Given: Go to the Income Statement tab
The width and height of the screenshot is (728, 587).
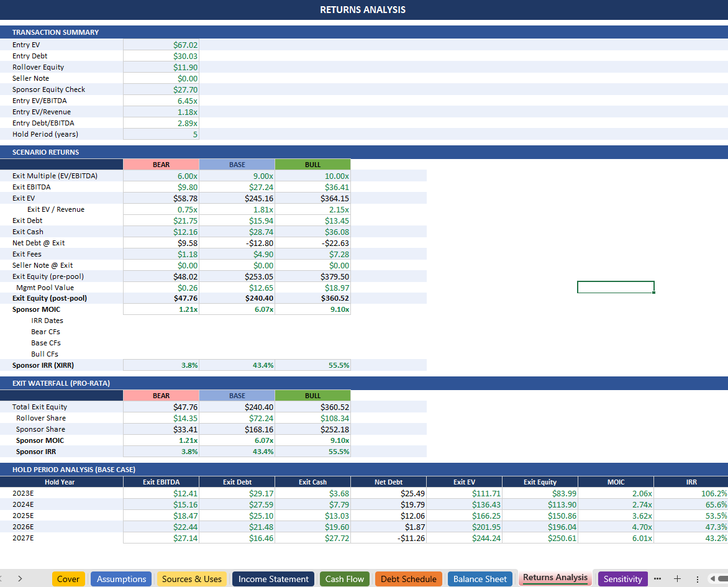Looking at the screenshot, I should tap(273, 579).
